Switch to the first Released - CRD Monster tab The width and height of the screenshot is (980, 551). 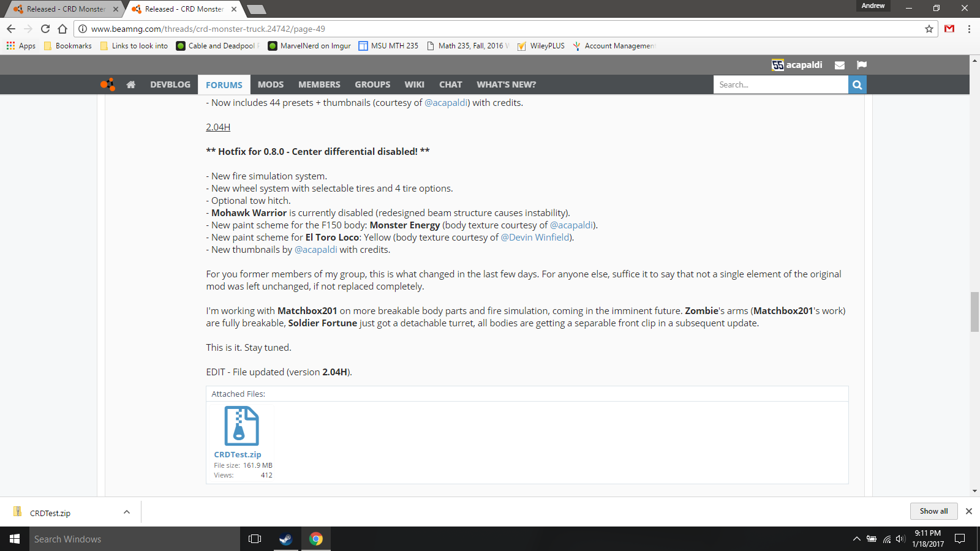click(x=66, y=9)
